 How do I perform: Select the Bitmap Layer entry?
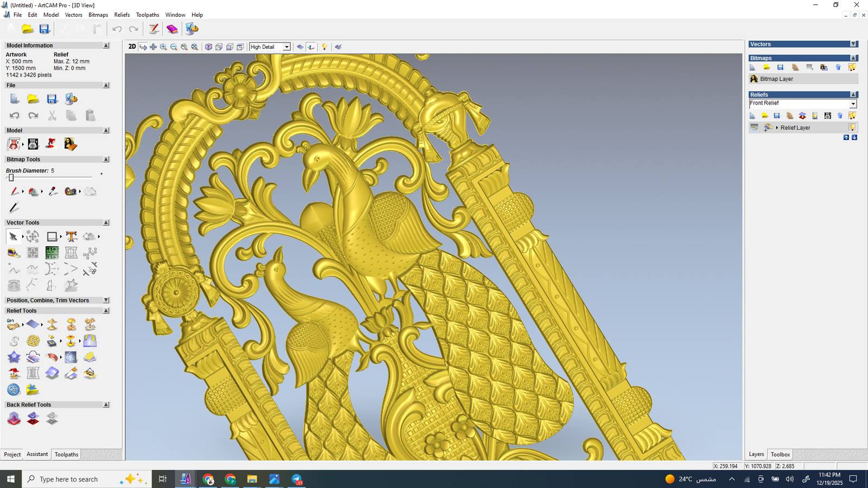(x=776, y=79)
